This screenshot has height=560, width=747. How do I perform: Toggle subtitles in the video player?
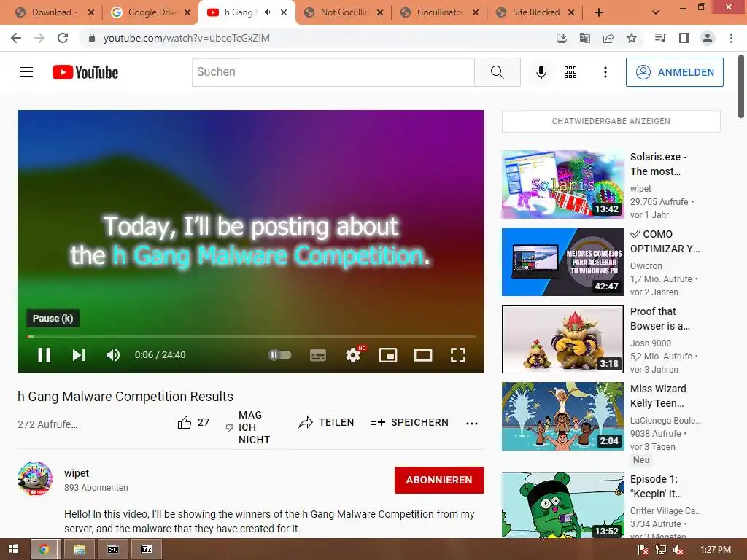(318, 355)
